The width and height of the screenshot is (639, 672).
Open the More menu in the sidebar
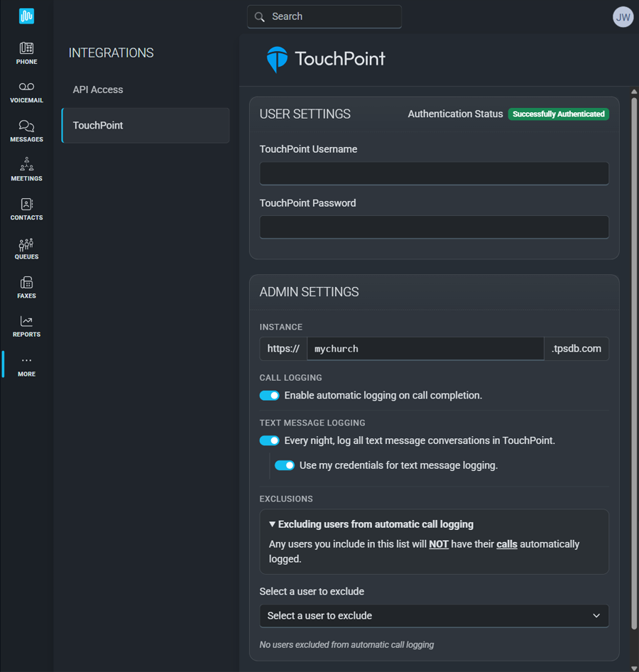point(26,366)
